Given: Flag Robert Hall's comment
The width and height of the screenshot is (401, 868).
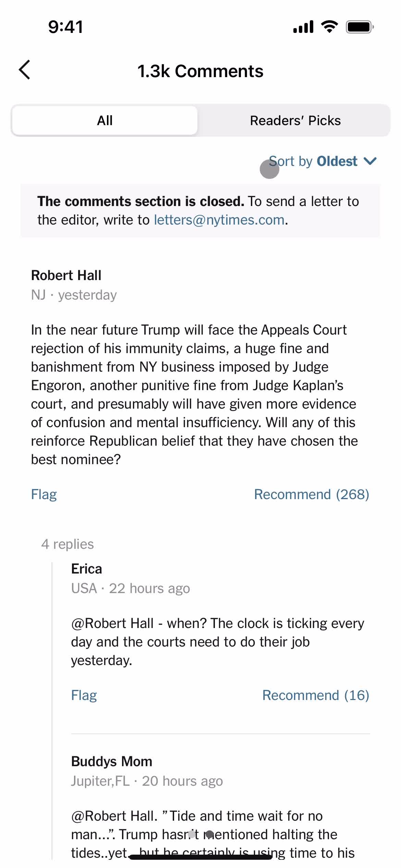Looking at the screenshot, I should (44, 494).
